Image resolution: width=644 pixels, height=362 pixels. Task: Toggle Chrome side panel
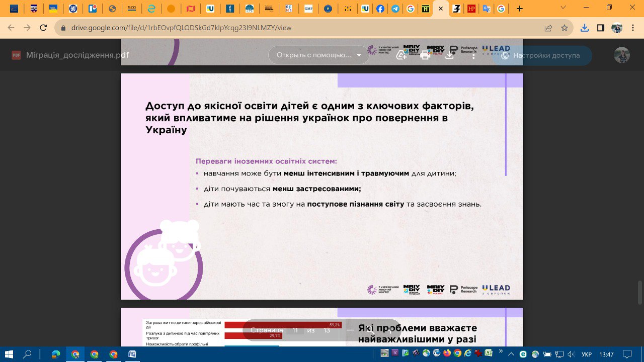coord(600,28)
